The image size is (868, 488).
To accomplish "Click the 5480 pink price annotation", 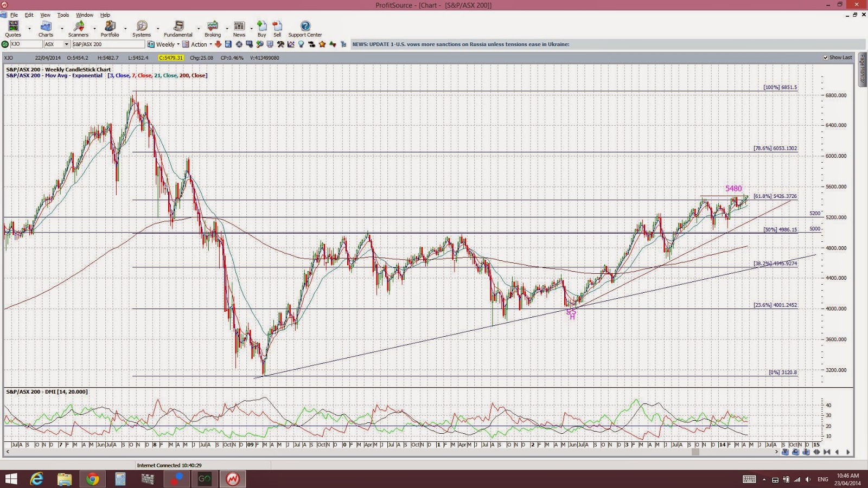I will click(x=733, y=189).
